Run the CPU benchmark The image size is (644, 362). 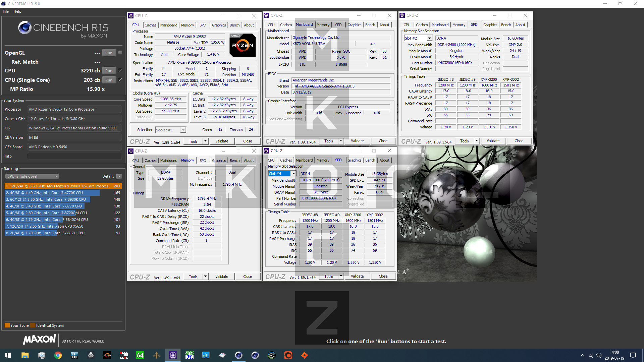click(109, 71)
